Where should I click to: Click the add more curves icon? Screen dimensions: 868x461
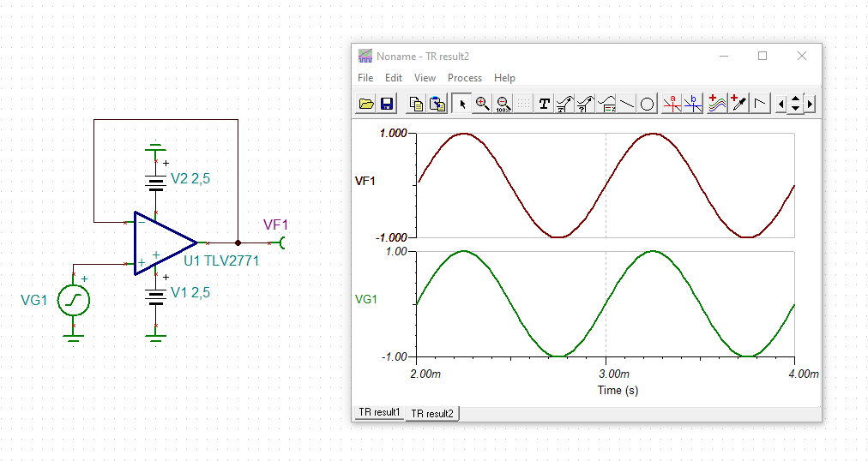(717, 104)
